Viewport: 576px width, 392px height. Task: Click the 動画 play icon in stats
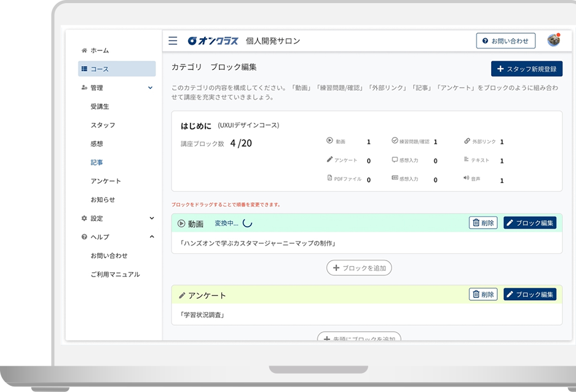(x=329, y=140)
